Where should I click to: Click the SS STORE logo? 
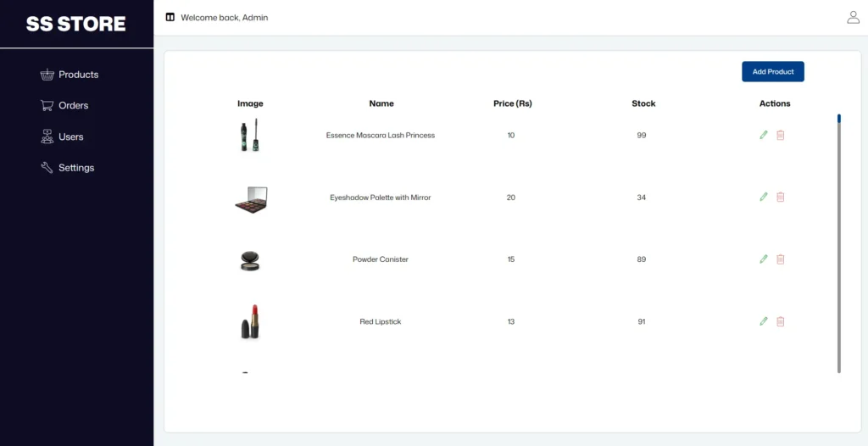pos(75,24)
